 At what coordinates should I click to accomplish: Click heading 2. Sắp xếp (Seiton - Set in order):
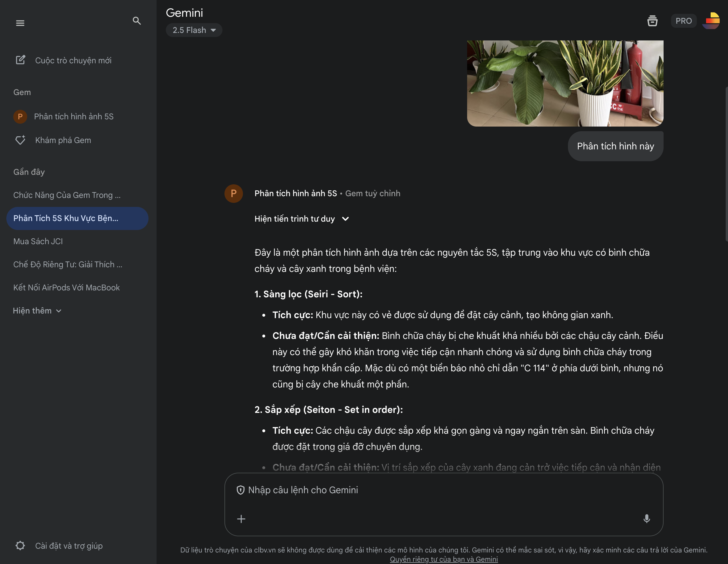[x=329, y=410]
